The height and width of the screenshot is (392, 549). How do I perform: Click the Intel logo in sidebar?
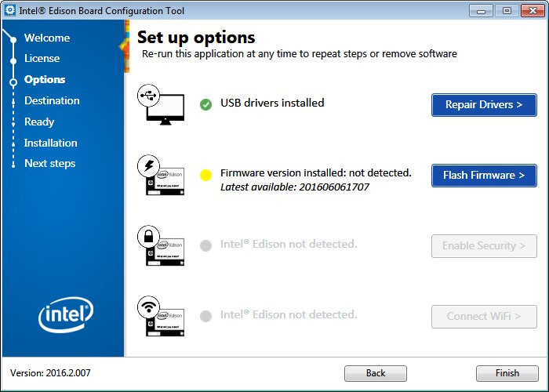point(66,315)
